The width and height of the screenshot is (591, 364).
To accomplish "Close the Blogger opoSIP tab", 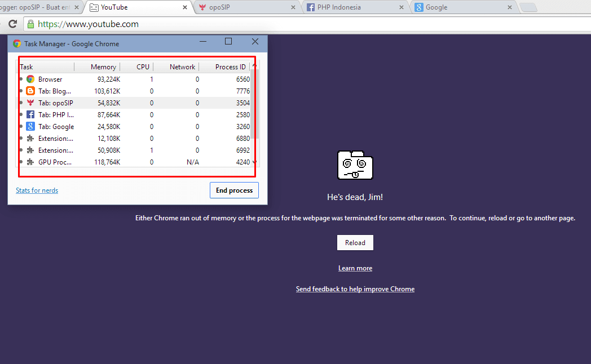I will pyautogui.click(x=77, y=7).
